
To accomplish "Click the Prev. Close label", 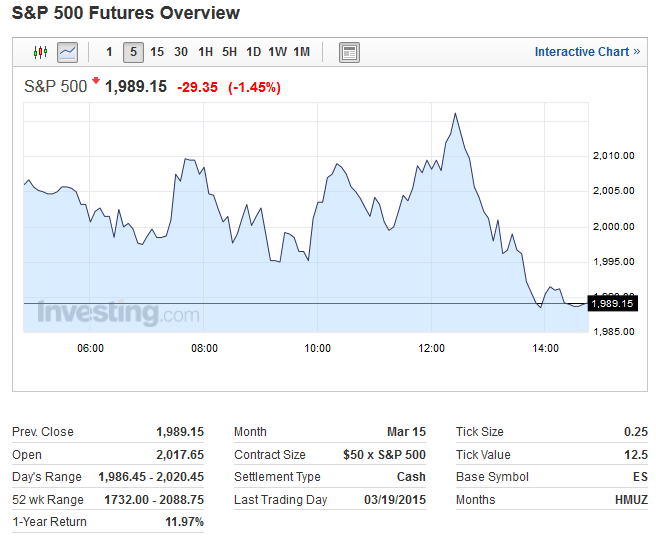I will pos(43,432).
